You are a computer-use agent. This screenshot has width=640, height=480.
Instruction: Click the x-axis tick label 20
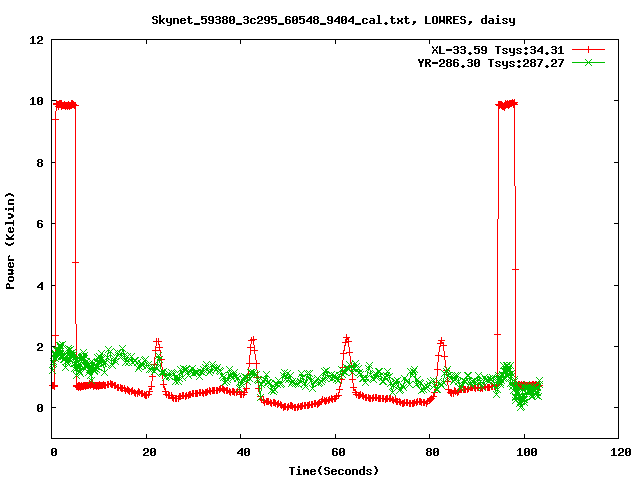(x=149, y=452)
